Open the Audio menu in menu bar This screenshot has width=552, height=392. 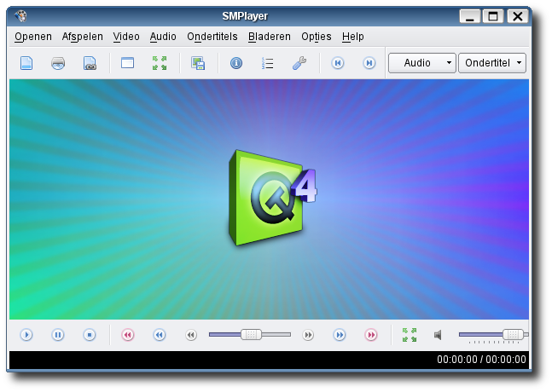(x=163, y=37)
